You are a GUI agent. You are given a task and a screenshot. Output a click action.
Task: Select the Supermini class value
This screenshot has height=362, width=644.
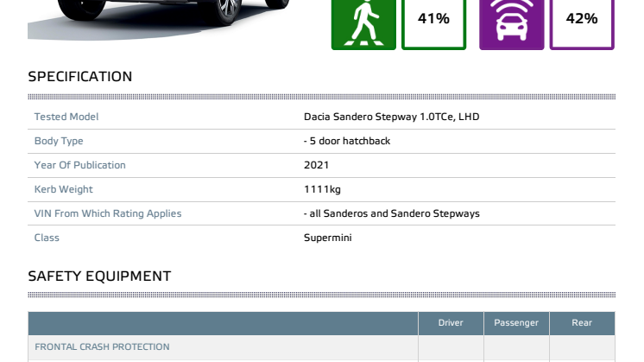click(328, 238)
